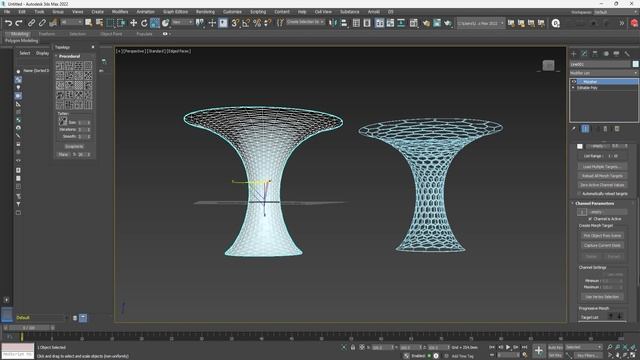The width and height of the screenshot is (640, 360).
Task: Open the Modifier List dropdown
Action: [604, 73]
